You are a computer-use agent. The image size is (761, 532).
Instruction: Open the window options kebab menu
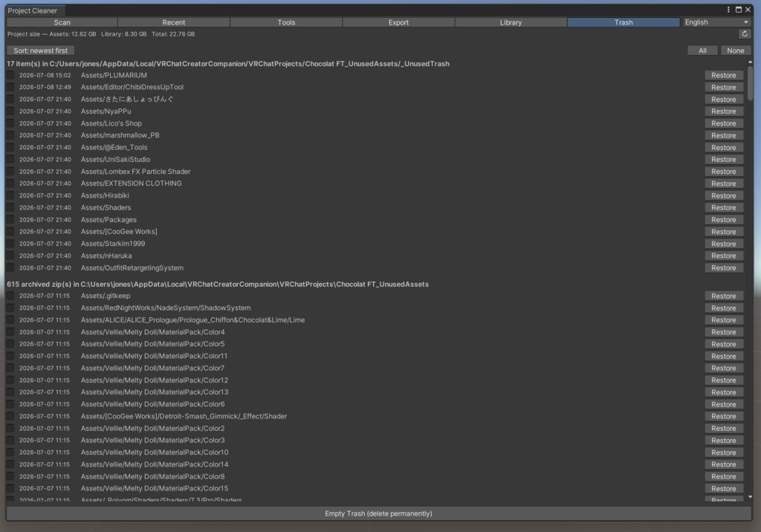(728, 10)
